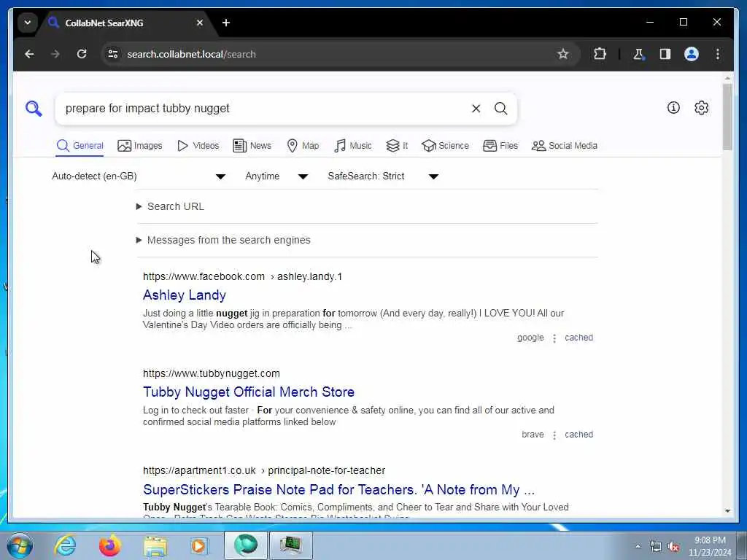Click the page vertical scrollbar thumb

pyautogui.click(x=727, y=117)
